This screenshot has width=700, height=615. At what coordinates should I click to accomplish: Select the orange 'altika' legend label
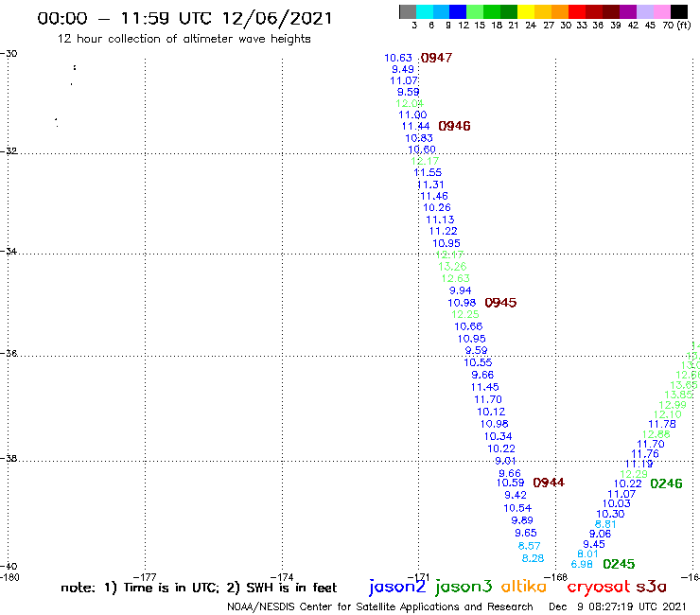pyautogui.click(x=524, y=587)
